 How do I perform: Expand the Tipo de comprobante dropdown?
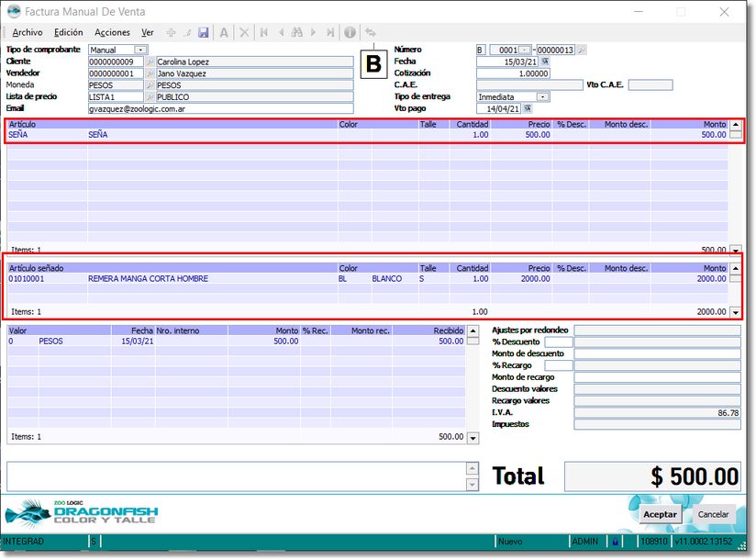pyautogui.click(x=141, y=50)
